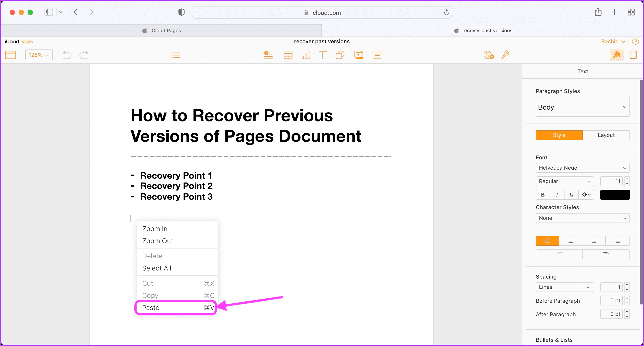644x346 pixels.
Task: Open Safari Share icon
Action: click(598, 12)
